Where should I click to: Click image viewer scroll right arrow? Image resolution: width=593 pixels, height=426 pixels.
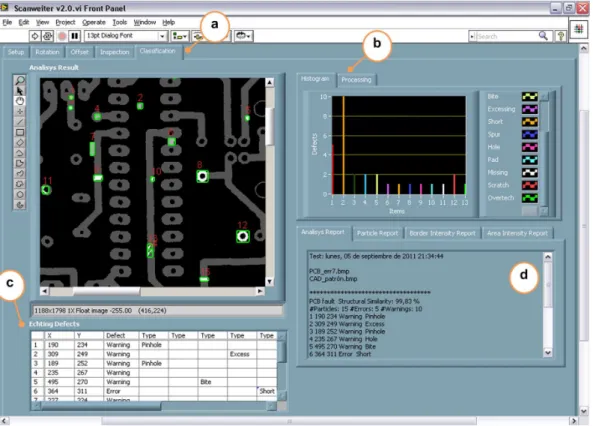point(260,291)
